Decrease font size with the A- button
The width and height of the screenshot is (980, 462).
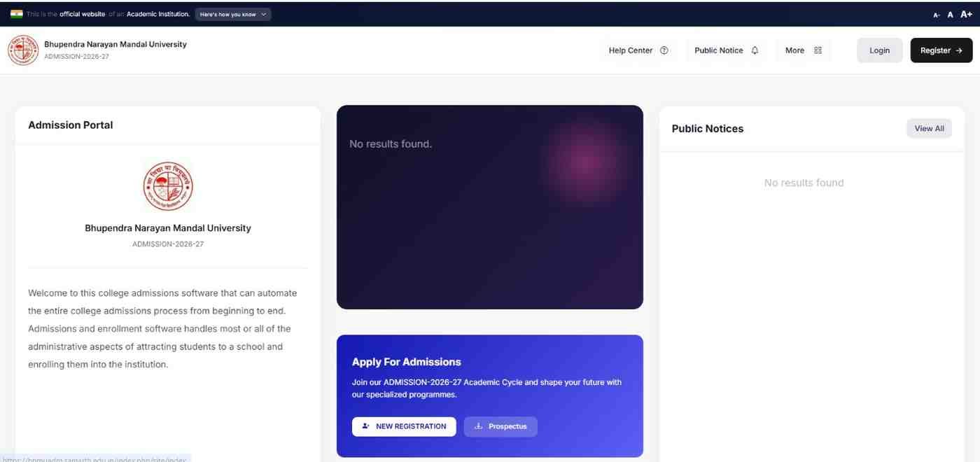(937, 15)
